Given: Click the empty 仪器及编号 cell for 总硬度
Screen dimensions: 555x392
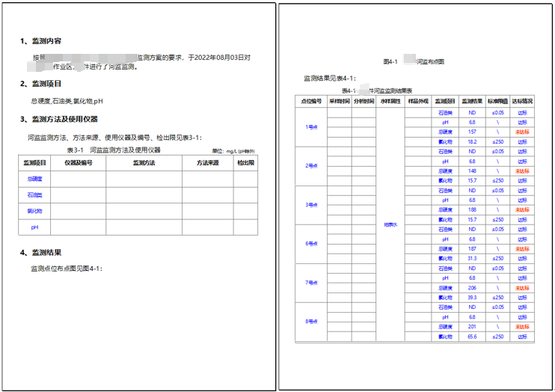Looking at the screenshot, I should coord(79,179).
